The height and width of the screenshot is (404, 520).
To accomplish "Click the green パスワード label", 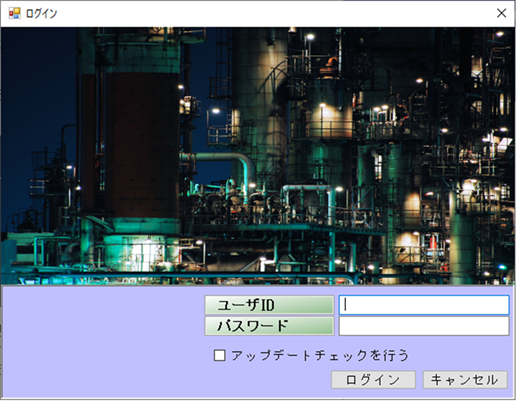I will click(269, 326).
